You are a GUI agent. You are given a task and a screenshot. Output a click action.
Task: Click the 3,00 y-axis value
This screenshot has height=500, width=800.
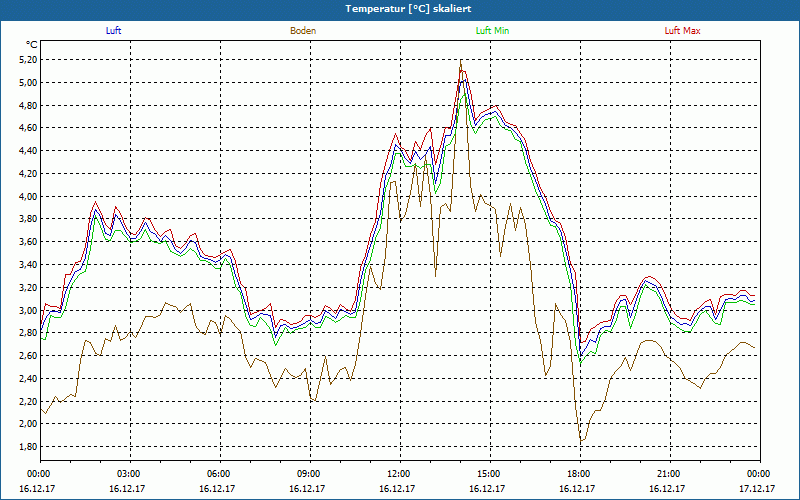(29, 310)
